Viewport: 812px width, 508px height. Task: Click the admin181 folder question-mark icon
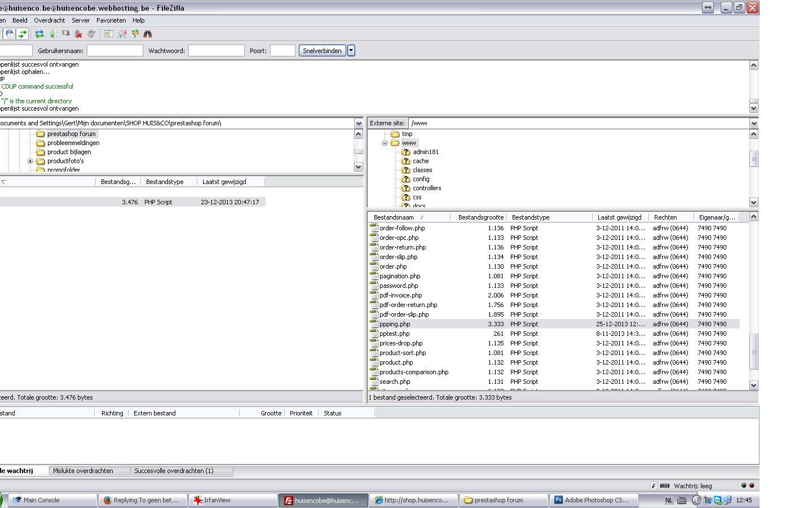coord(406,152)
